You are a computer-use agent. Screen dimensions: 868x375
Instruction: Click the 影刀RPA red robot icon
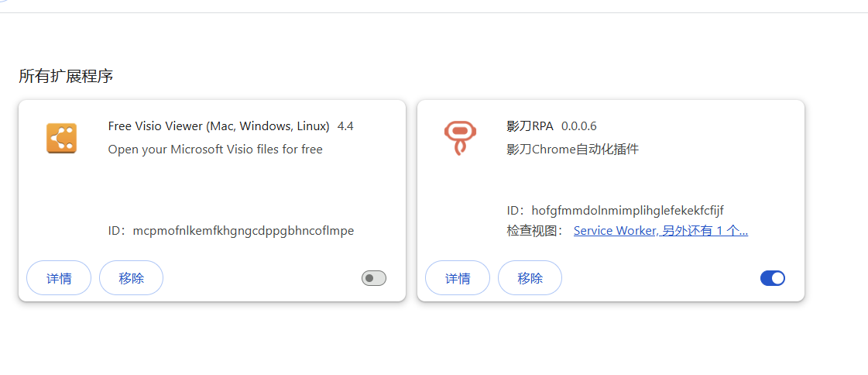coord(460,138)
